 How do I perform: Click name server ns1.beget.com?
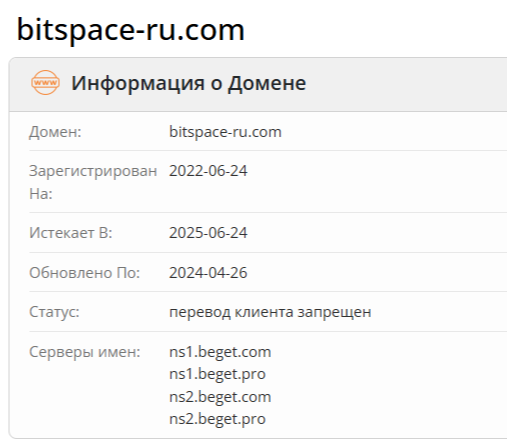[x=220, y=352]
